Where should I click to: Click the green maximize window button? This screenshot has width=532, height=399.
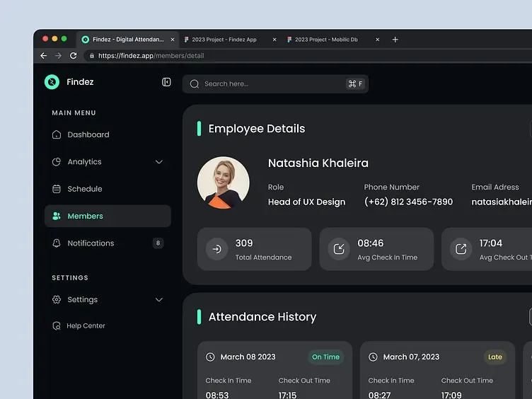click(x=64, y=39)
